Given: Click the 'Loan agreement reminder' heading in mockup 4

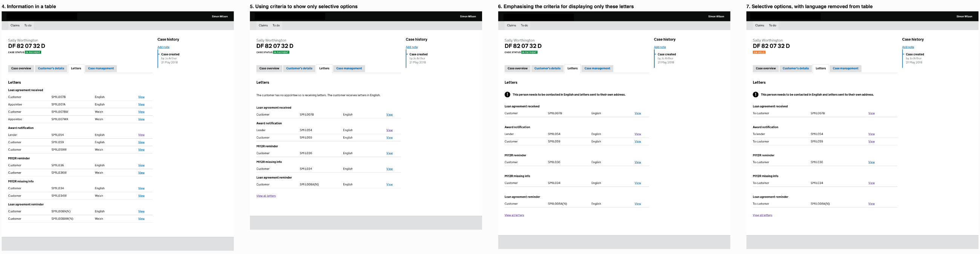Looking at the screenshot, I should coord(26,205).
